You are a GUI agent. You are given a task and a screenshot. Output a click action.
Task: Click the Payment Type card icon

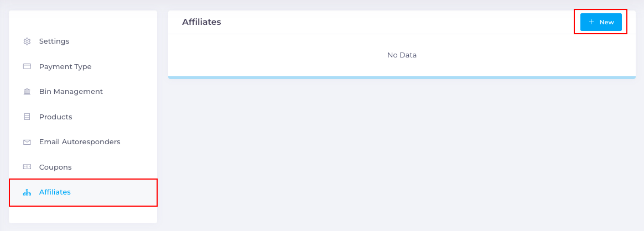pos(27,66)
